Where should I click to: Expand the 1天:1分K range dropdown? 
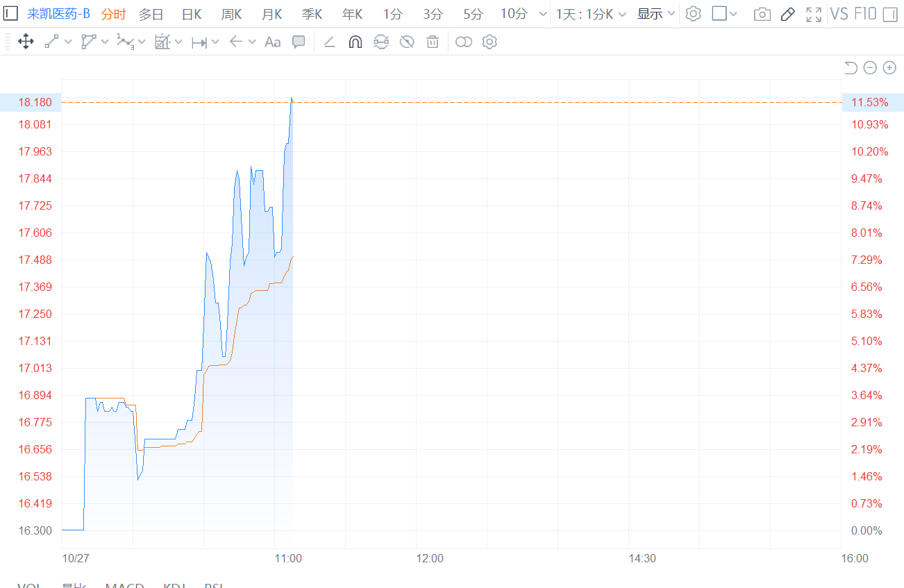pyautogui.click(x=591, y=14)
